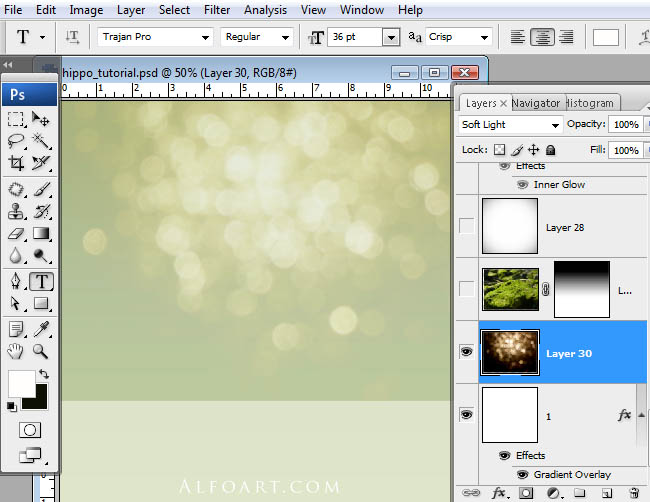The image size is (650, 502).
Task: Select the Zoom magnifier tool
Action: pyautogui.click(x=41, y=352)
